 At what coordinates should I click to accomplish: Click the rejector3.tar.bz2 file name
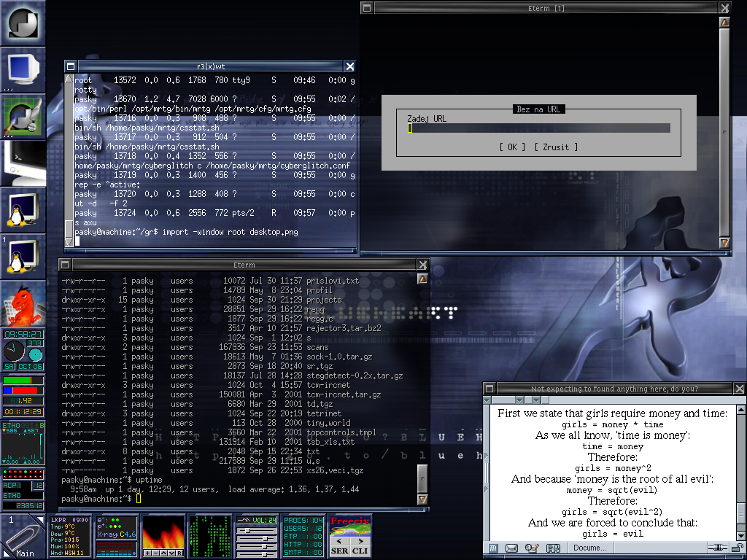(x=344, y=328)
